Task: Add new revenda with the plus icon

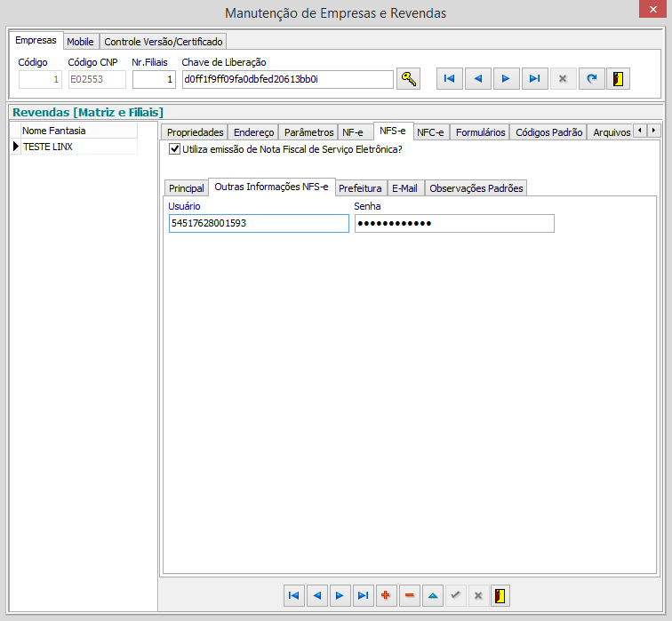Action: (x=386, y=596)
